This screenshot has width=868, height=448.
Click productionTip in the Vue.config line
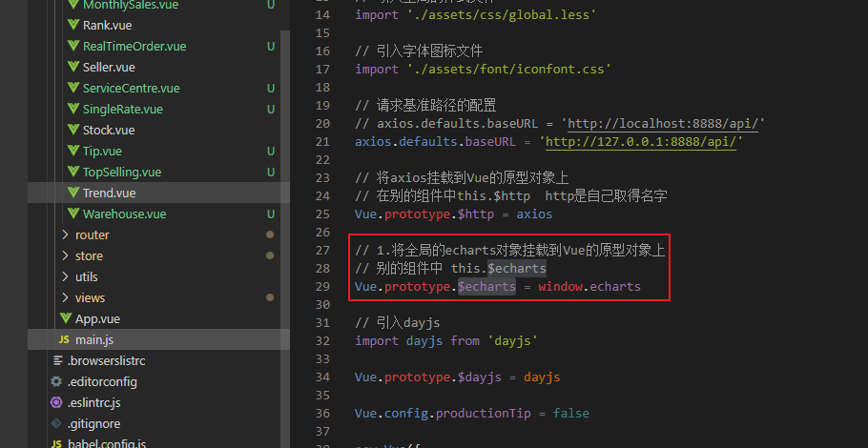[484, 413]
